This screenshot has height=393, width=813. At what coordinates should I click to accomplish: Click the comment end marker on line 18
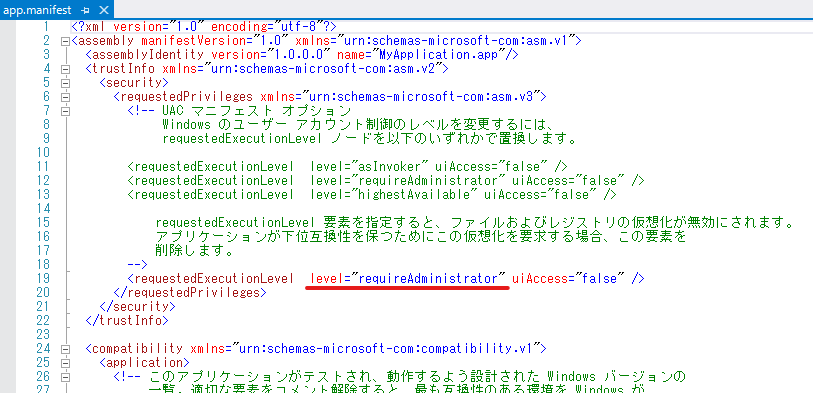point(137,264)
